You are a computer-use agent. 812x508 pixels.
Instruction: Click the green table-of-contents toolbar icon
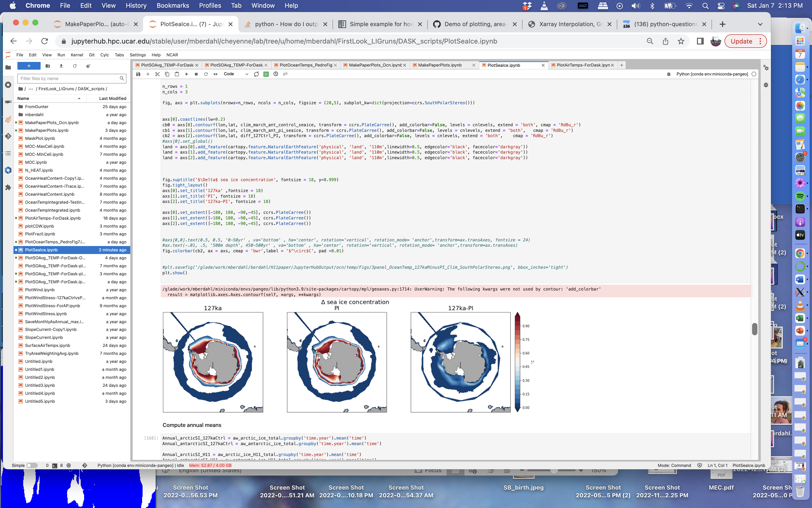click(x=266, y=74)
